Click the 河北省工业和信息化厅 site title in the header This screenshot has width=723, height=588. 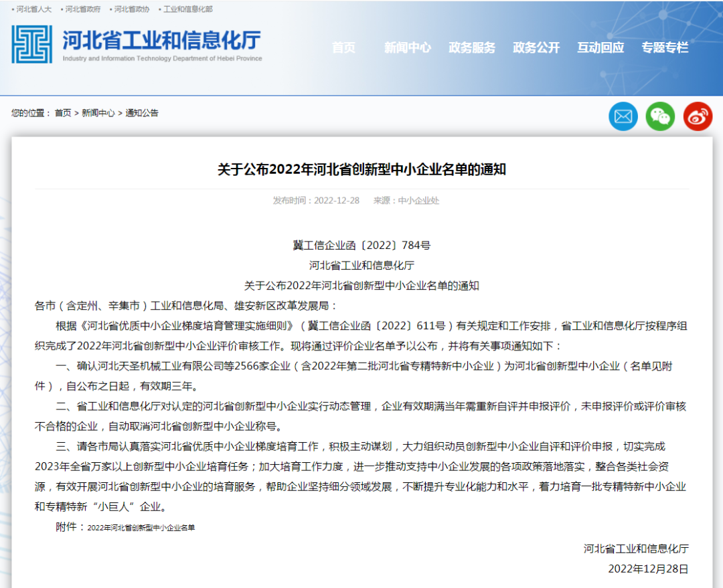[x=162, y=41]
